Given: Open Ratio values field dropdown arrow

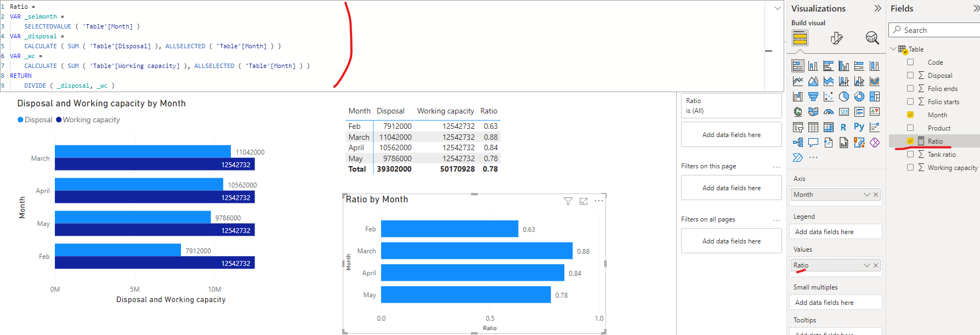Looking at the screenshot, I should click(867, 265).
